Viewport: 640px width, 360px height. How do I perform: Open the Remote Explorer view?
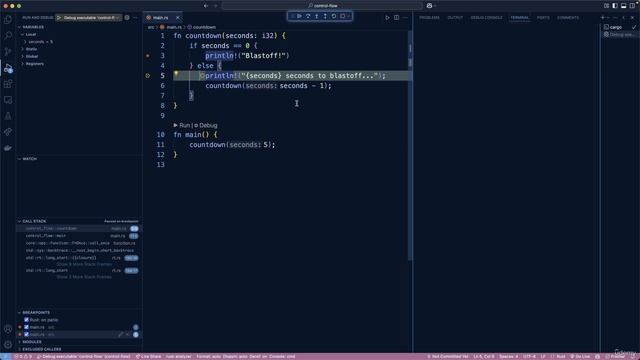click(x=8, y=100)
